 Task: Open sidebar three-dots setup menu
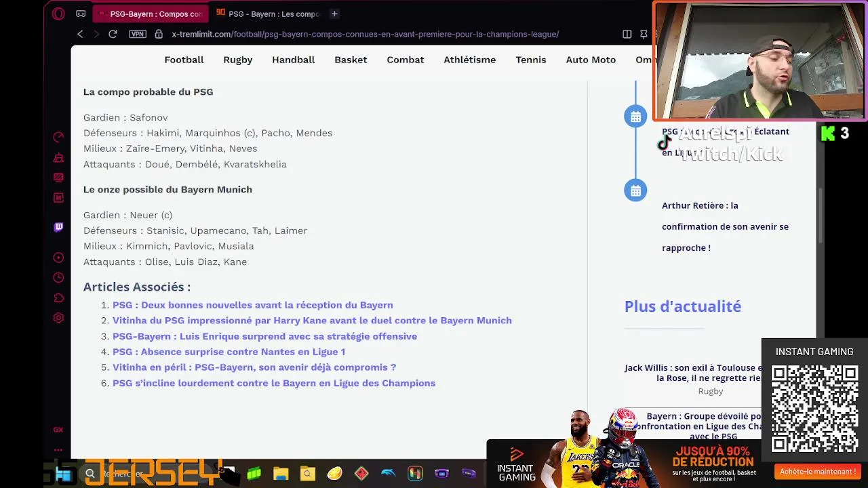point(58,449)
